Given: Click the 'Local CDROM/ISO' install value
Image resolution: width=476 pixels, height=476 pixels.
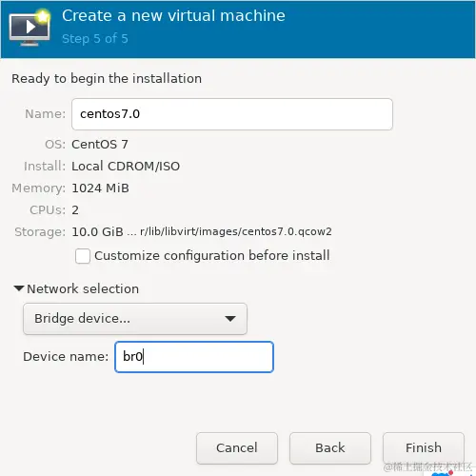Looking at the screenshot, I should (x=126, y=167).
